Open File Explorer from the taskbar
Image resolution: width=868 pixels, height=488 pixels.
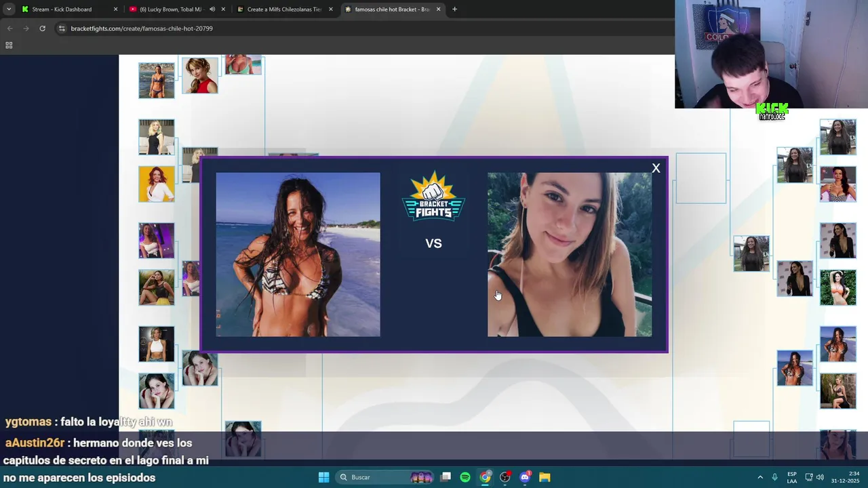[x=545, y=477]
